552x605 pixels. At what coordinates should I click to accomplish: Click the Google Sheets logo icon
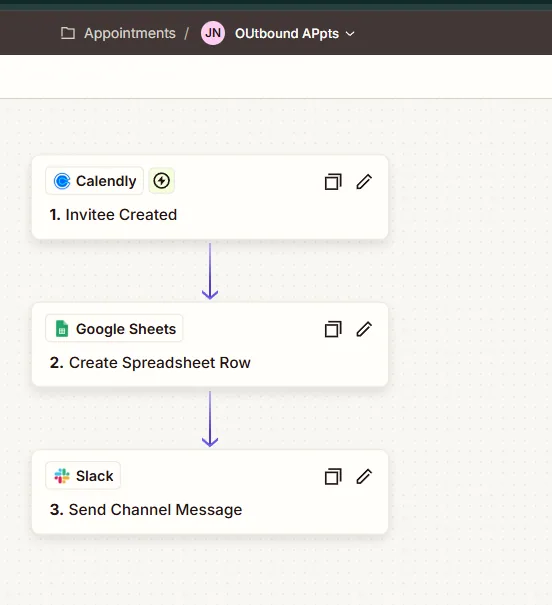[x=62, y=329]
